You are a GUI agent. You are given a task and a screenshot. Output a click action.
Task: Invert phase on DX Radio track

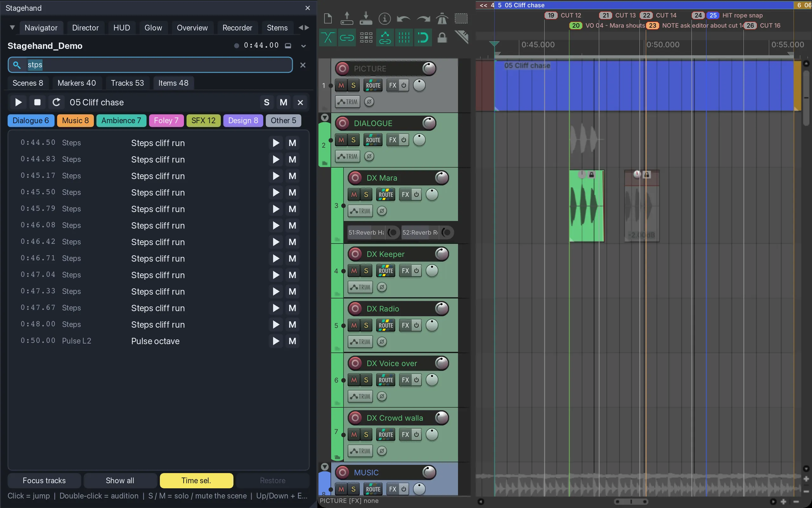coord(382,342)
